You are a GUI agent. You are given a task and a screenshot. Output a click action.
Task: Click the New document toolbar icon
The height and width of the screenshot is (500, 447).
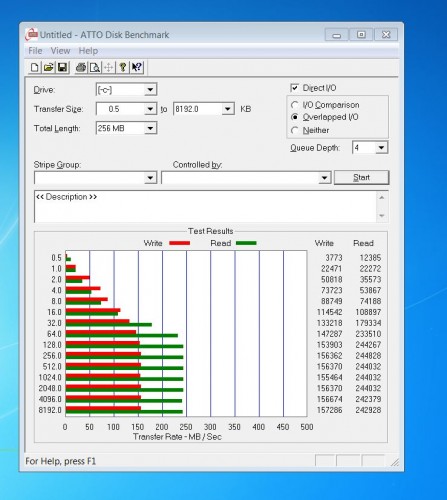click(x=34, y=67)
